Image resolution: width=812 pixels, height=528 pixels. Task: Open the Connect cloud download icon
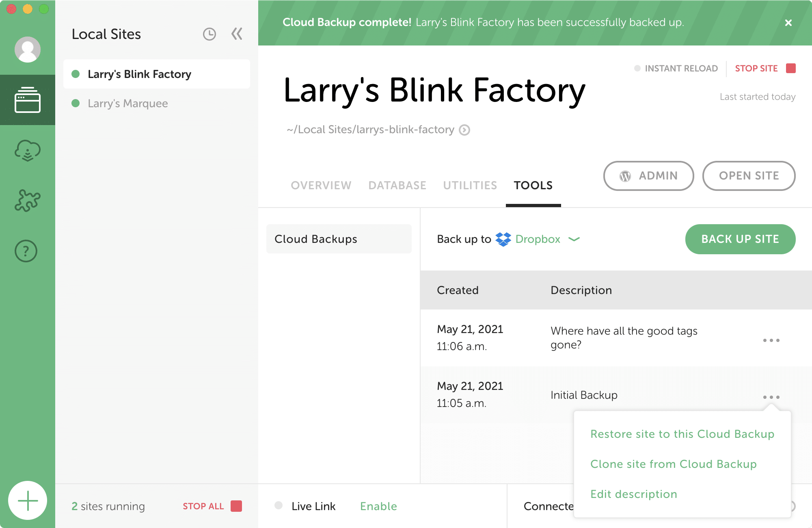28,151
